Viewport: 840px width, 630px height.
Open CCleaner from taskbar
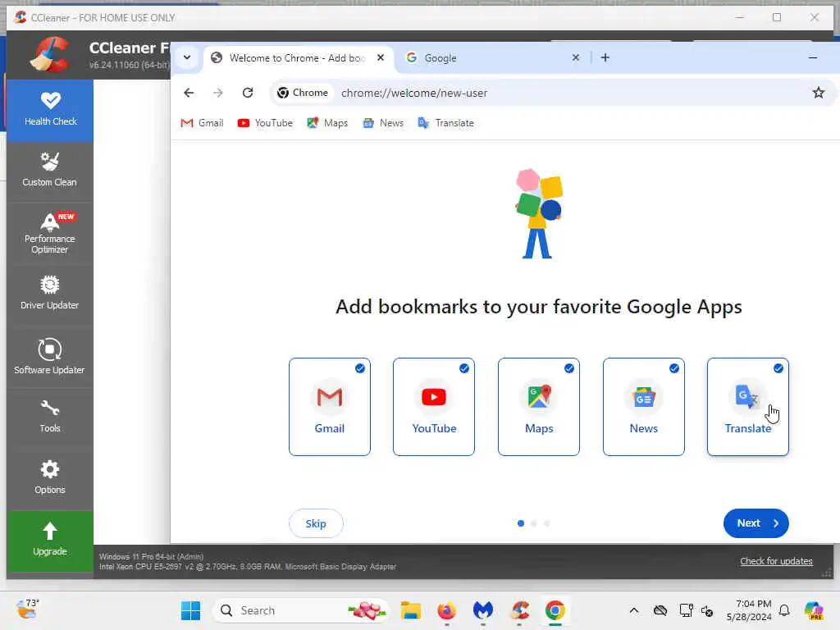[x=519, y=610]
